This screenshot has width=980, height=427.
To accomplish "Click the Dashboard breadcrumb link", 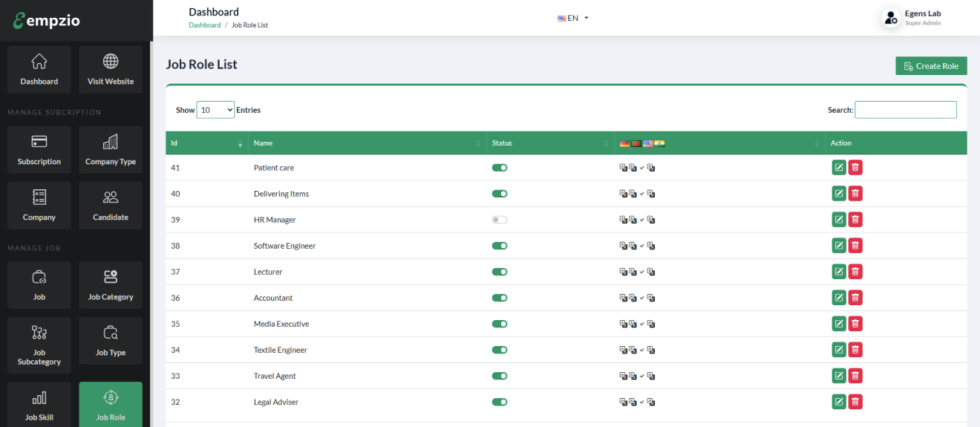I will coord(204,25).
